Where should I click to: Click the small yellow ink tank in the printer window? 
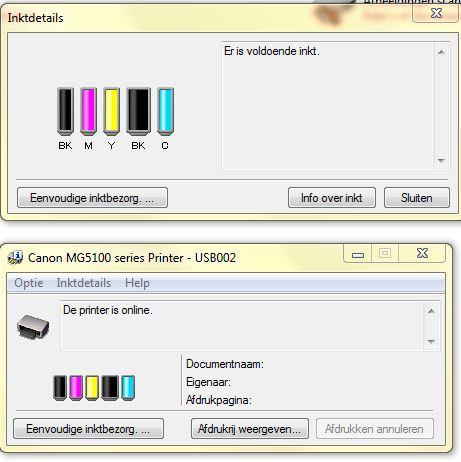(x=92, y=387)
